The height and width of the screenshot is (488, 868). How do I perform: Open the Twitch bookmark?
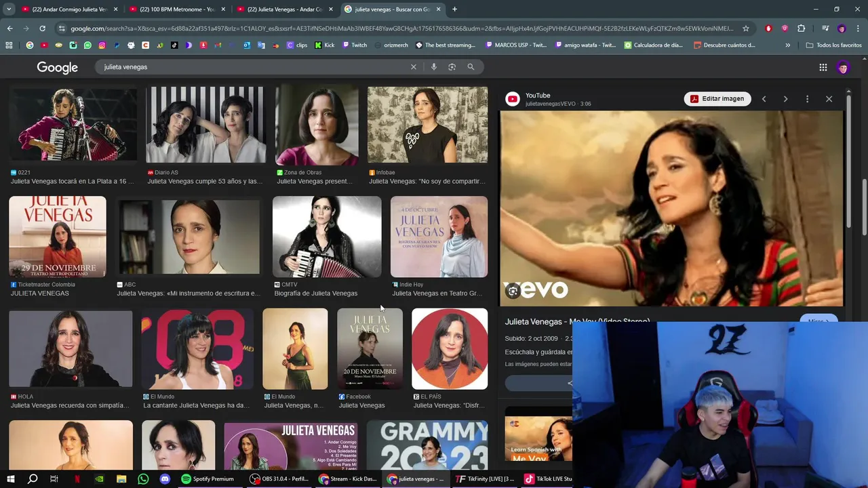click(355, 45)
